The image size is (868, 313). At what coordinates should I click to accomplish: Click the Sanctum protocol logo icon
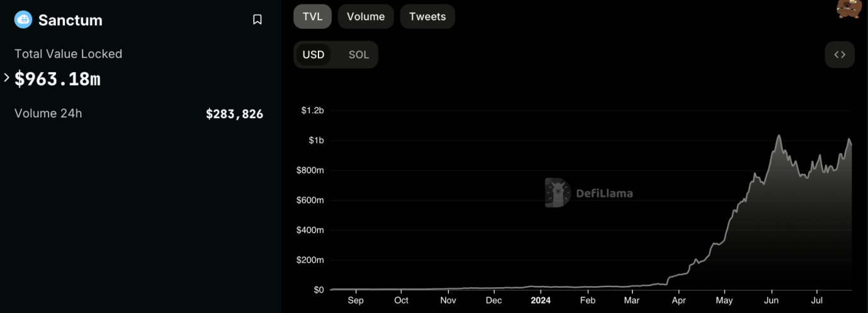point(23,20)
